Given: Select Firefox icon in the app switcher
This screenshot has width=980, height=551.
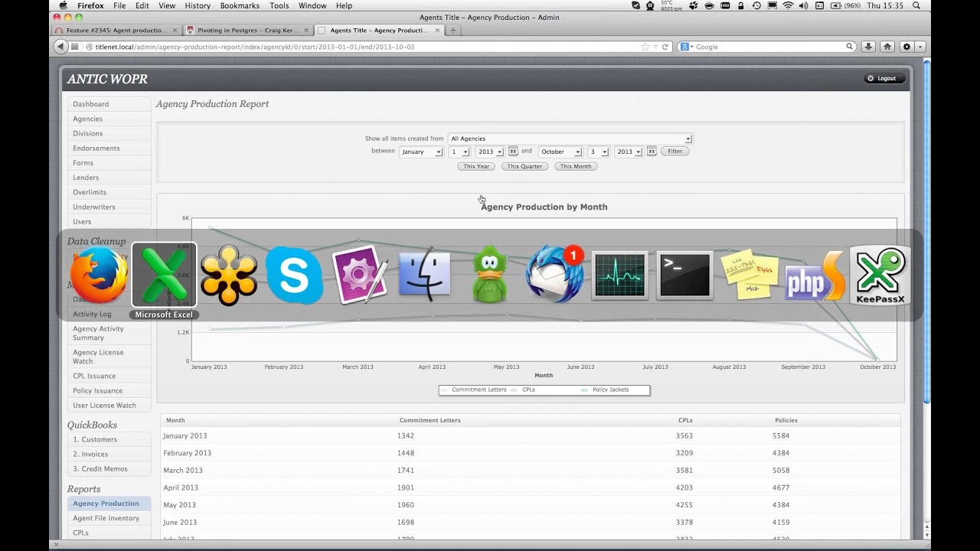Looking at the screenshot, I should click(x=99, y=276).
